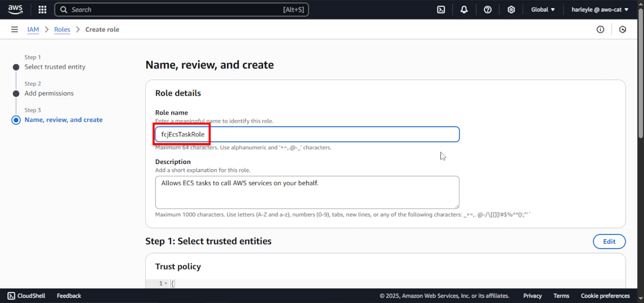Click 'Maximum 64 characters' hint text
Viewport: 644px width, 303px height.
[243, 147]
